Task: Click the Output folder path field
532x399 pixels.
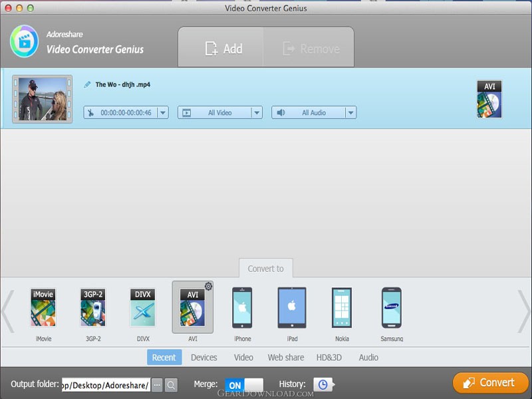Action: click(x=106, y=385)
